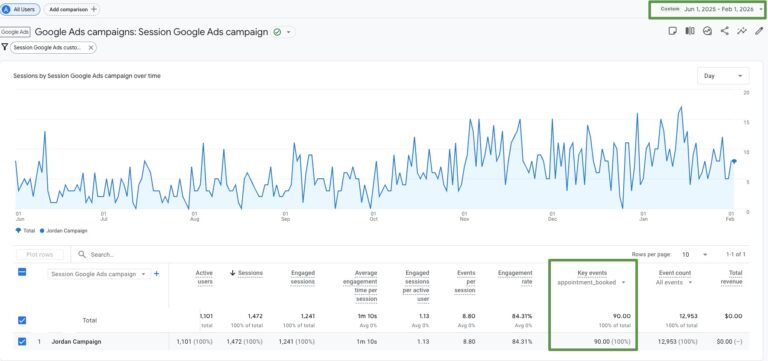Open Event count All events dropdown
This screenshot has width=768, height=361.
(674, 283)
